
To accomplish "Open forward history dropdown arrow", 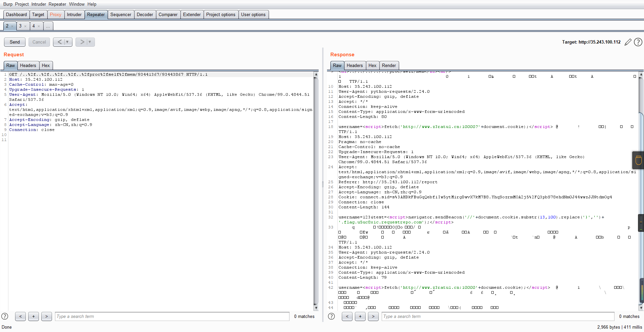I will coord(90,42).
